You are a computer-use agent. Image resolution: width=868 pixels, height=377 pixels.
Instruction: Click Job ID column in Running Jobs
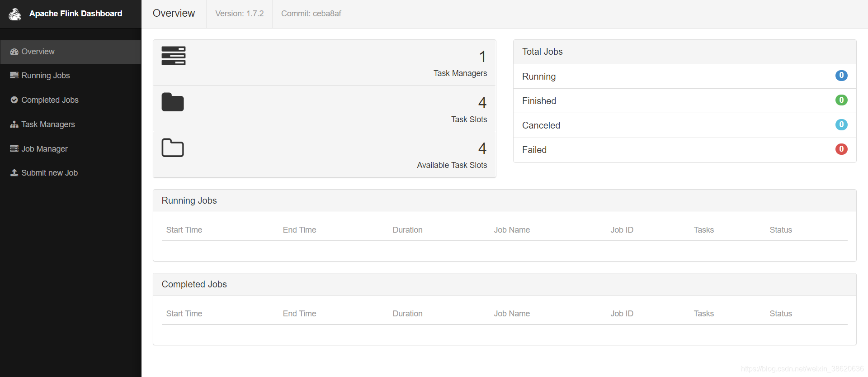[622, 230]
